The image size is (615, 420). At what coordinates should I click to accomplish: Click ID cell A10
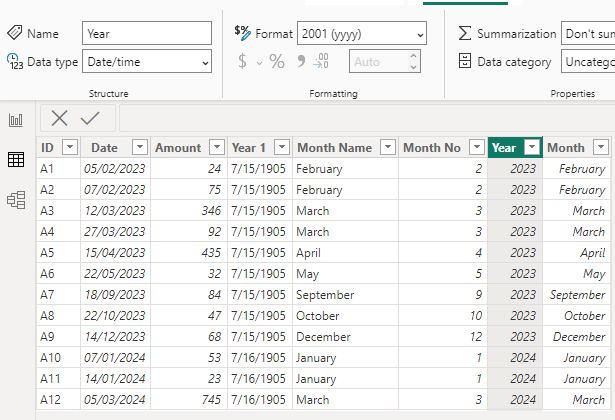click(x=58, y=358)
